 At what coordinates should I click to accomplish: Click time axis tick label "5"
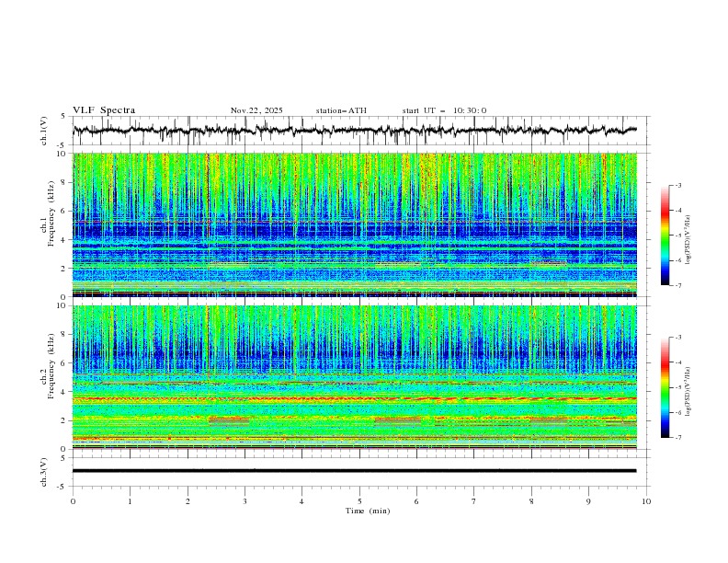[359, 501]
